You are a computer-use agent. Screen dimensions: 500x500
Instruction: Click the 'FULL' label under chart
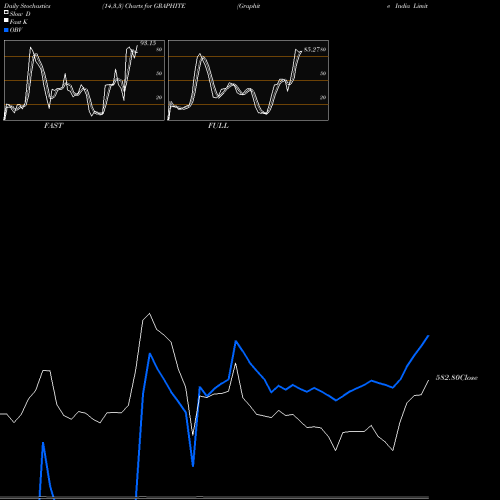218,126
